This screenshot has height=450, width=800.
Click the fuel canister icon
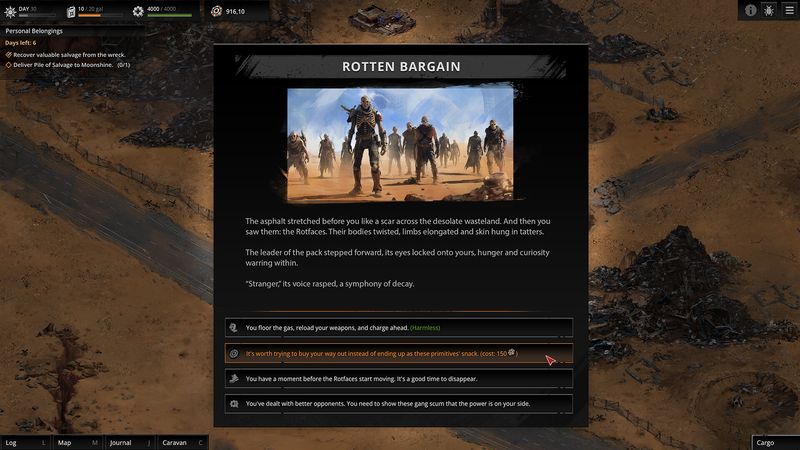pos(71,12)
